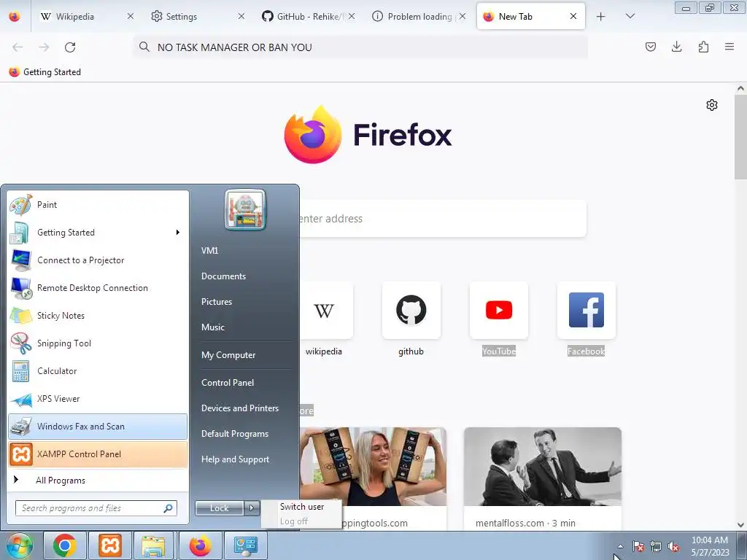Open Documents from Start menu
The height and width of the screenshot is (560, 747).
pyautogui.click(x=223, y=276)
